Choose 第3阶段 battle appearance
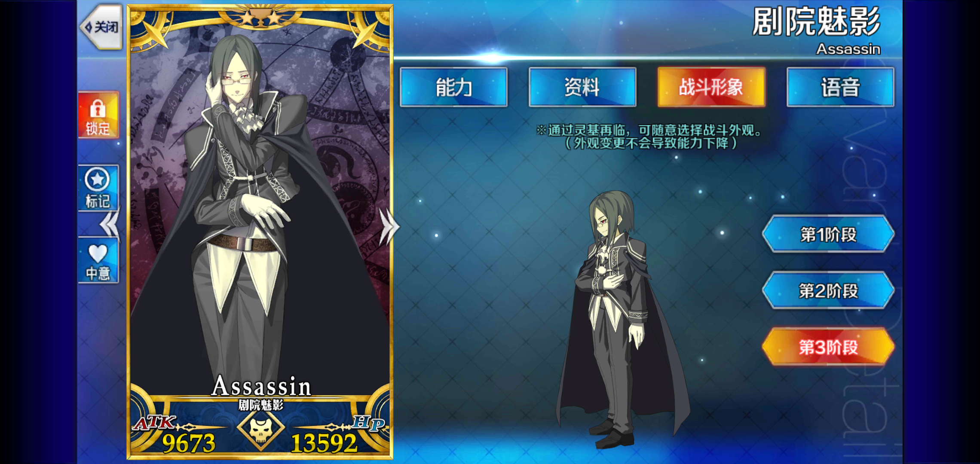 click(828, 347)
